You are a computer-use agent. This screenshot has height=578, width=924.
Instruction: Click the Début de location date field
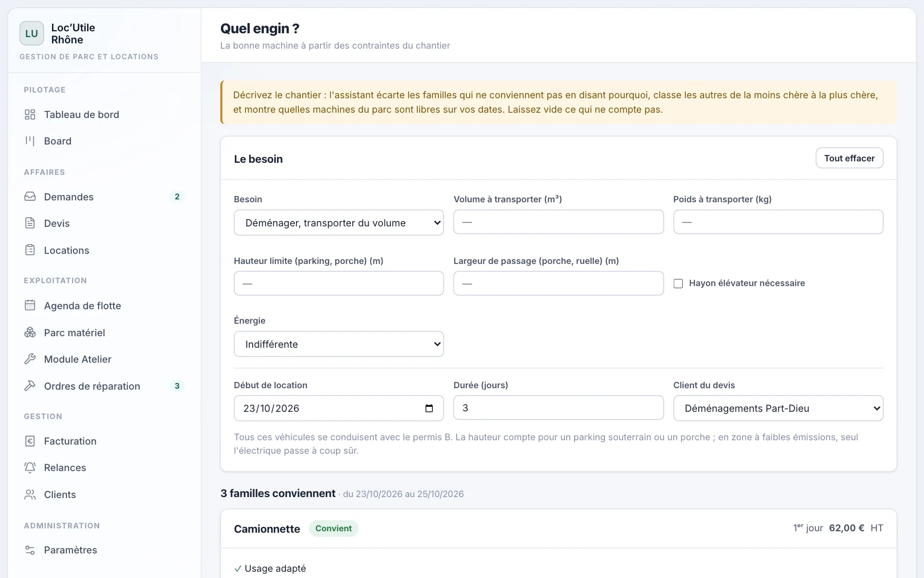pyautogui.click(x=339, y=408)
